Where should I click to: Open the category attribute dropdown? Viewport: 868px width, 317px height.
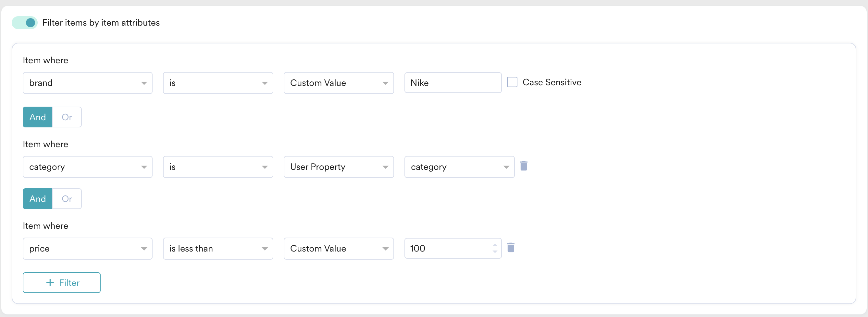click(x=87, y=167)
